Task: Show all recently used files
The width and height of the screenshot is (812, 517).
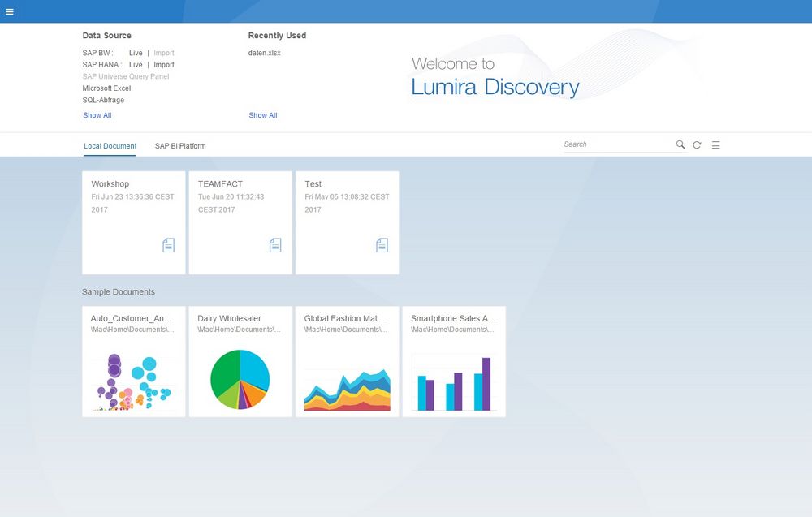Action: coord(263,115)
